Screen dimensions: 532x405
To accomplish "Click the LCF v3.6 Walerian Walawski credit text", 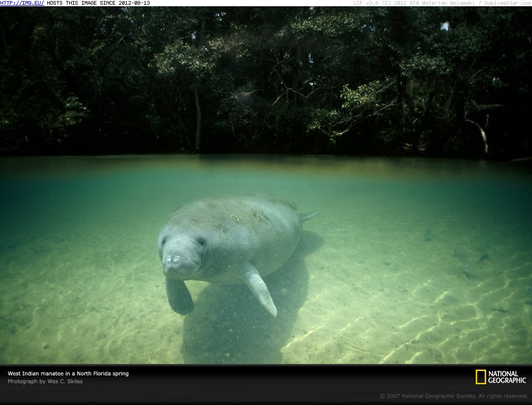I will [443, 3].
